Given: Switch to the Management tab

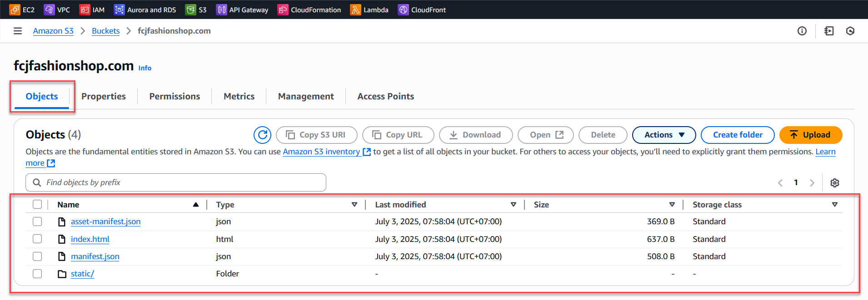Looking at the screenshot, I should 306,96.
